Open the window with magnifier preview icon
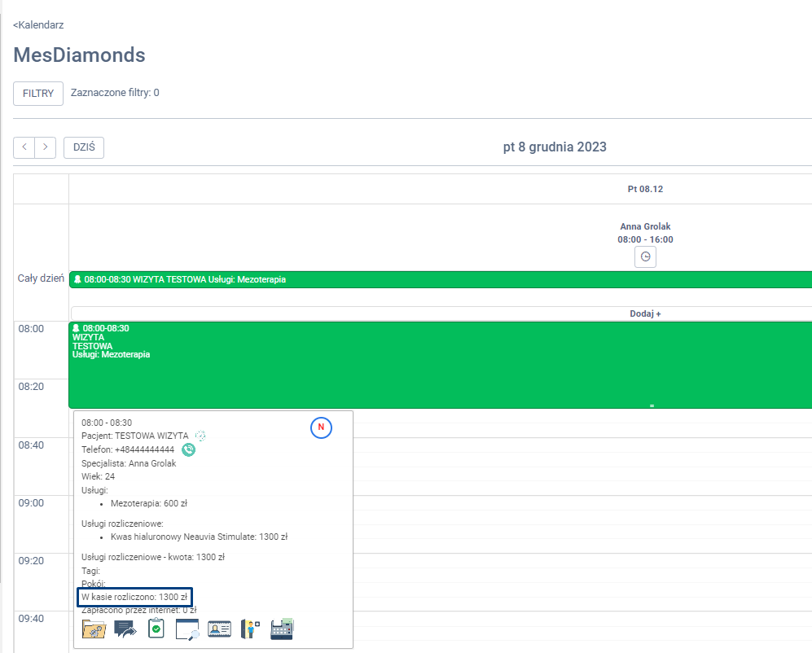812x653 pixels. click(187, 629)
